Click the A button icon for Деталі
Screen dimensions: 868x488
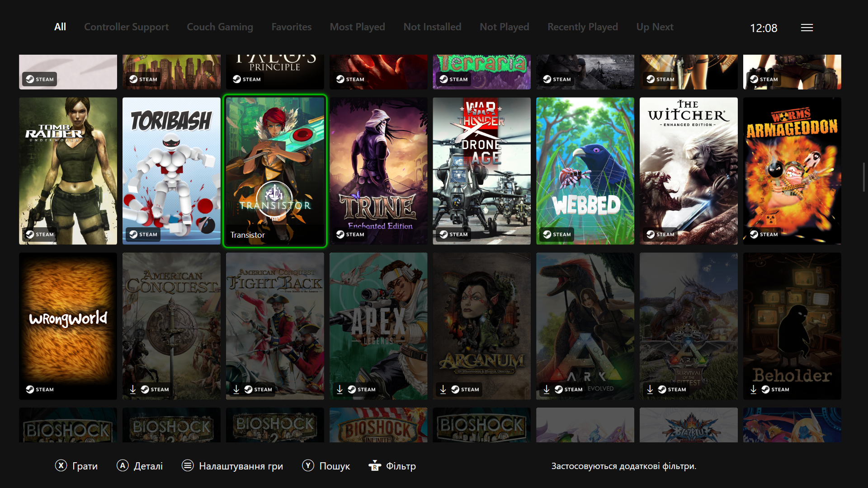pos(123,465)
